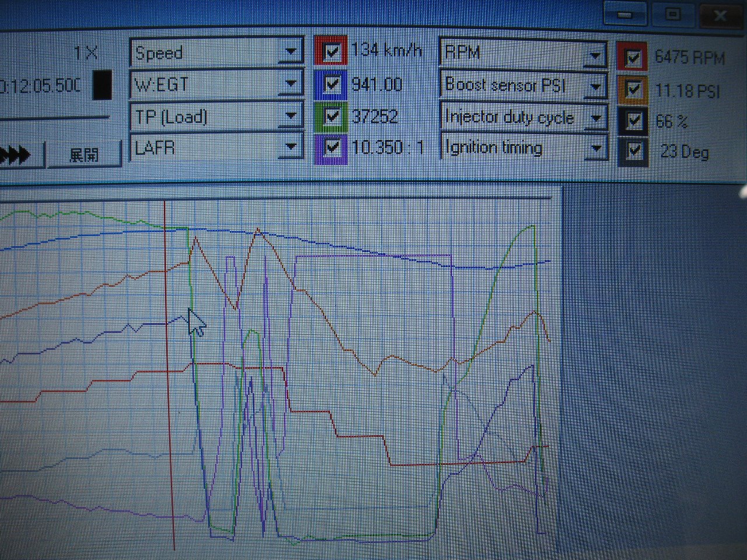Viewport: 747px width, 560px height.
Task: Toggle the Speed trace checkbox
Action: (x=331, y=51)
